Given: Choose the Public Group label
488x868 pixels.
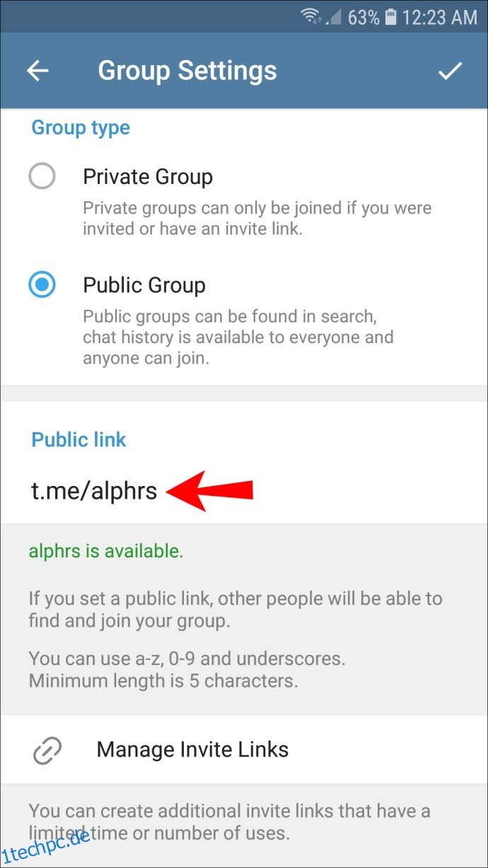Looking at the screenshot, I should tap(144, 285).
